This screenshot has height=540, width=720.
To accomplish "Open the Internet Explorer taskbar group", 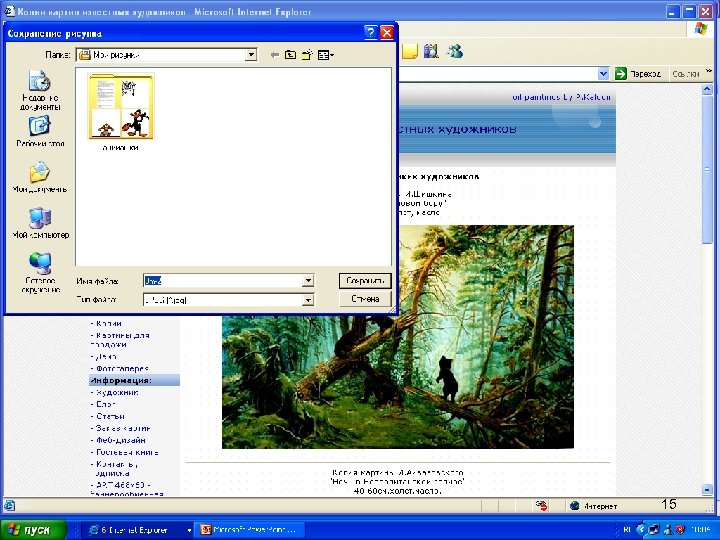I will [x=140, y=530].
